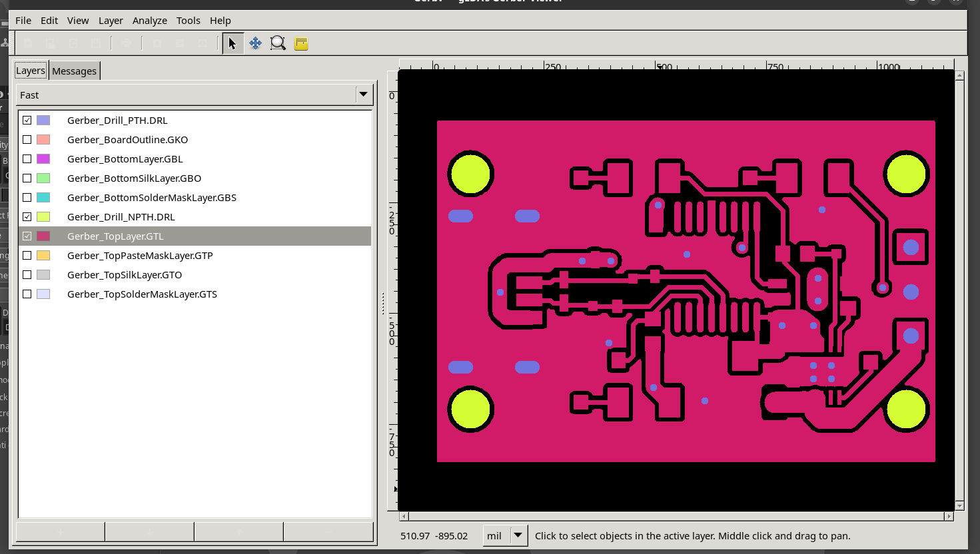Image resolution: width=980 pixels, height=554 pixels.
Task: Click the greyed-out New project toolbar icon
Action: (x=28, y=43)
